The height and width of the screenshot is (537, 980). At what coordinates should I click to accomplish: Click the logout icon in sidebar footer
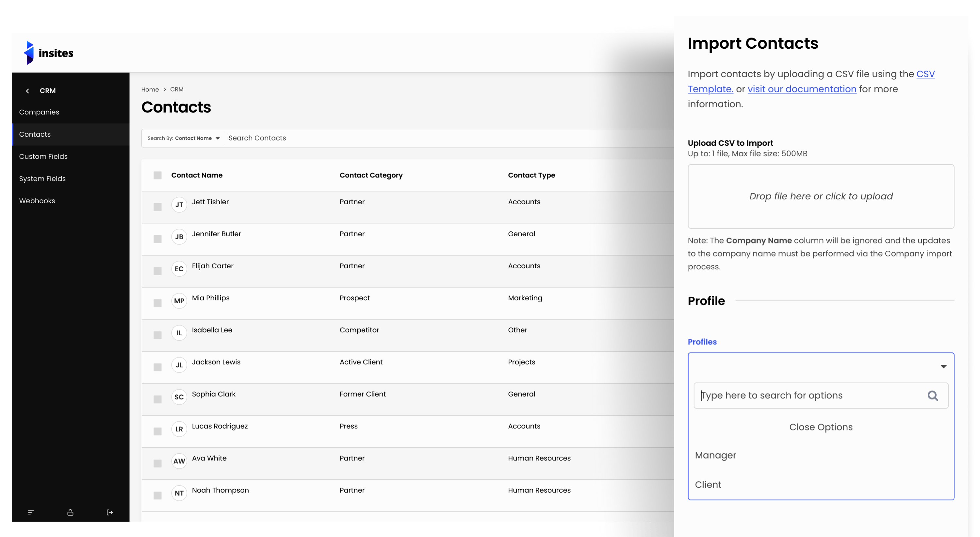pos(109,512)
